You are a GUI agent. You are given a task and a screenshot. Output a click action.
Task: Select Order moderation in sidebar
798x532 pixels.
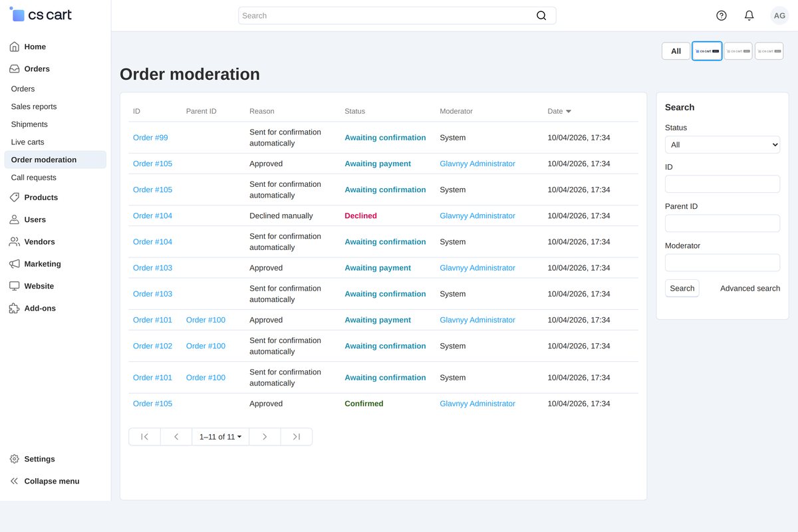point(55,160)
